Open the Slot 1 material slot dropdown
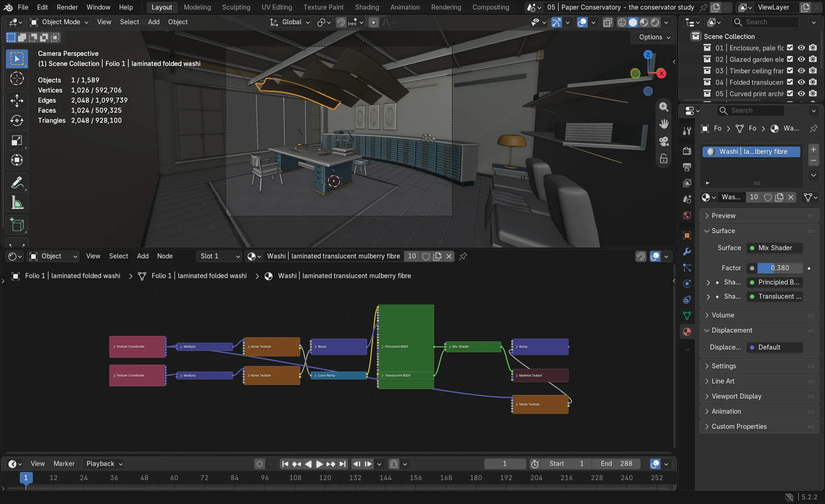 pos(219,257)
